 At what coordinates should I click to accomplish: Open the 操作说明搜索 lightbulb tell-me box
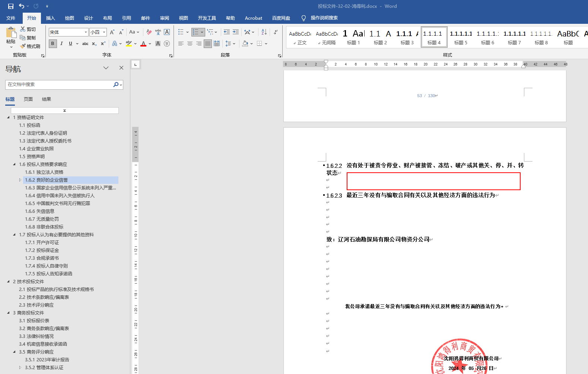(320, 18)
